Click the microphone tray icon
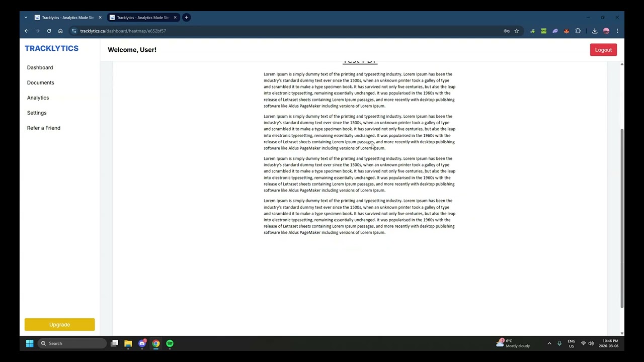This screenshot has width=644, height=362. tap(559, 343)
